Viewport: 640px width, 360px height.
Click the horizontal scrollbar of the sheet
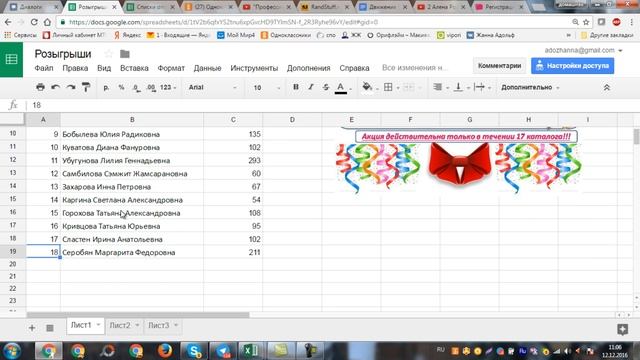click(138, 315)
